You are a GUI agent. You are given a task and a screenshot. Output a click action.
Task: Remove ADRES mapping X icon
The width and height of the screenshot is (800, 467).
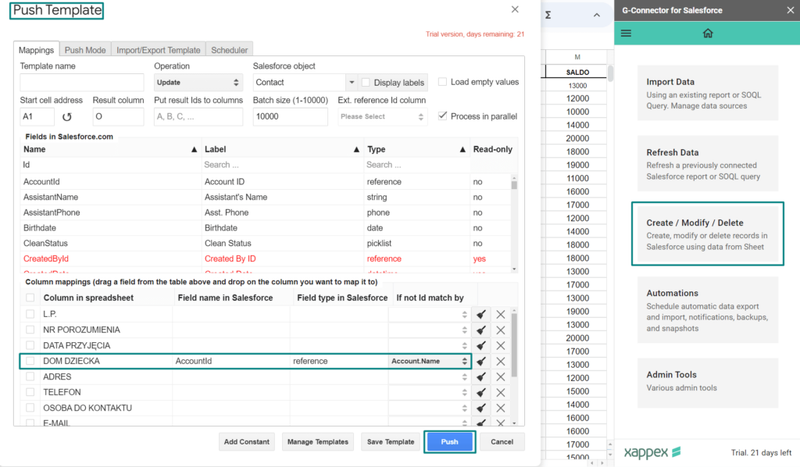(x=501, y=377)
